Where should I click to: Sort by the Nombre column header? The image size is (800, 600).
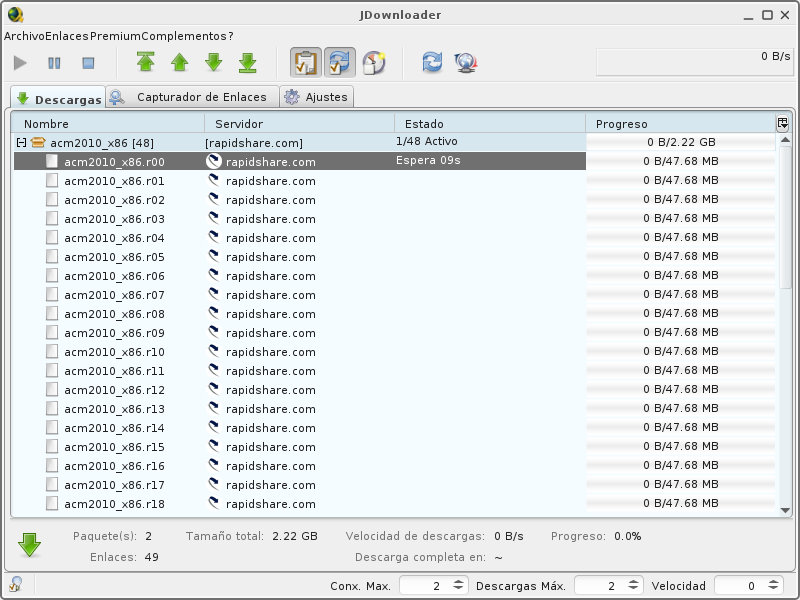108,124
